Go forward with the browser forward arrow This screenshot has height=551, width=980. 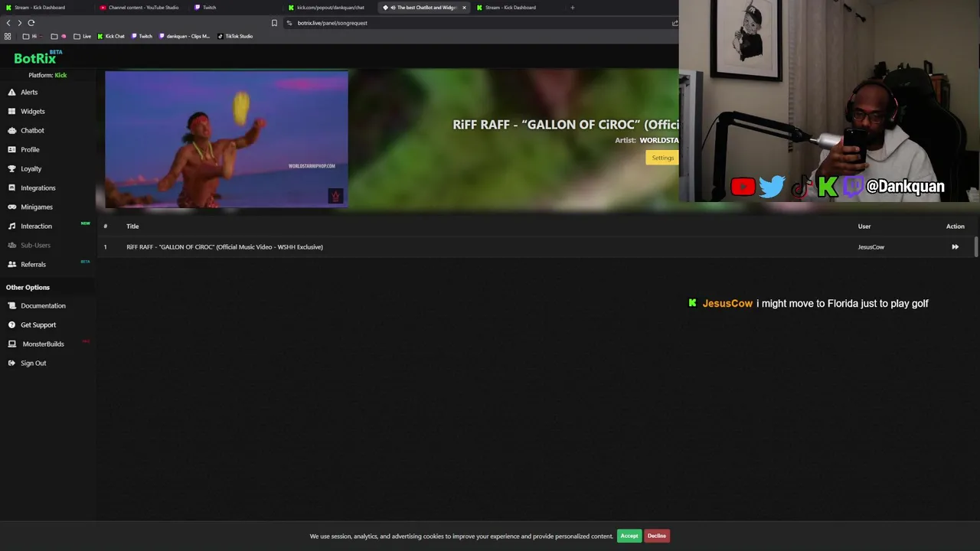coord(19,23)
